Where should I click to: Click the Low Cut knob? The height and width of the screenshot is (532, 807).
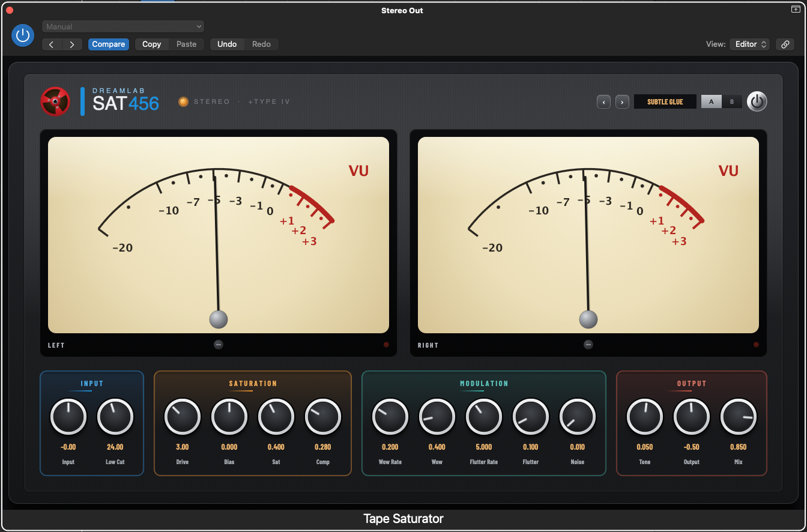point(115,417)
